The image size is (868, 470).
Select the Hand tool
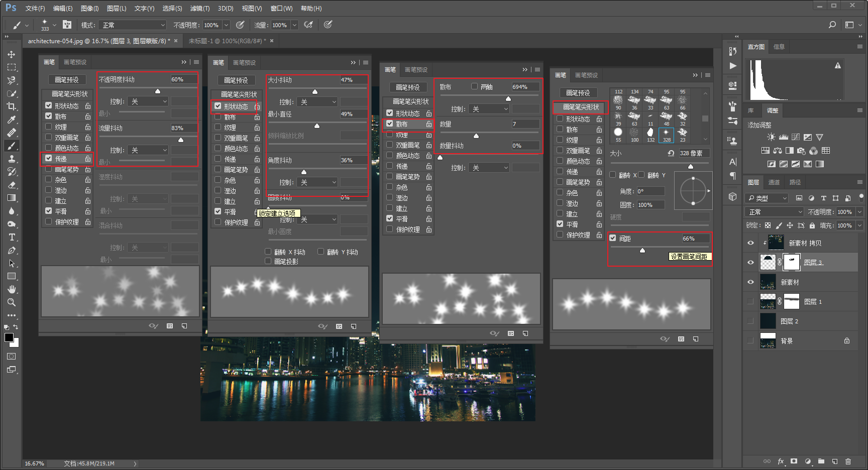click(12, 289)
